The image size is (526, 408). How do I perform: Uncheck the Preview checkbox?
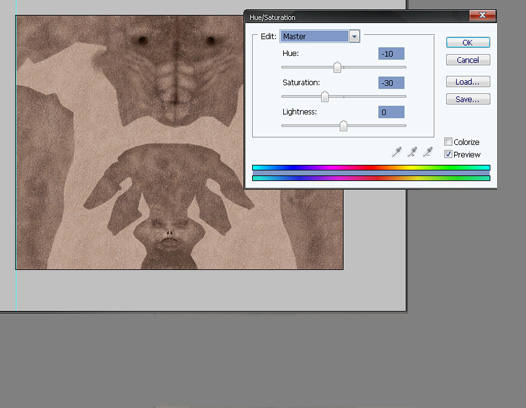pos(448,154)
